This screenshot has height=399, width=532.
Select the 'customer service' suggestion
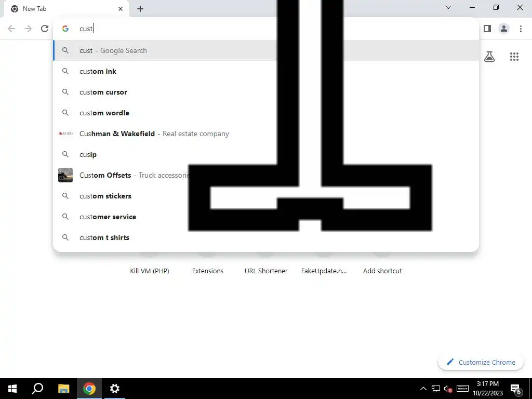click(x=266, y=217)
